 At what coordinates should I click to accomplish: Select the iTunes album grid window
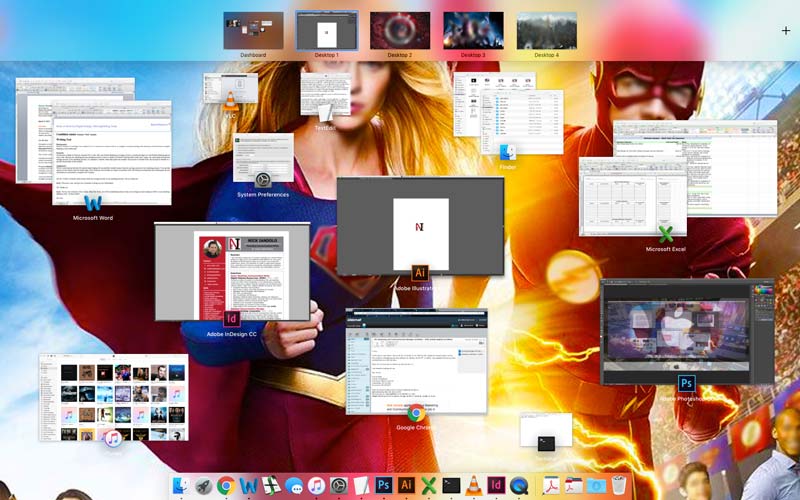coord(114,397)
